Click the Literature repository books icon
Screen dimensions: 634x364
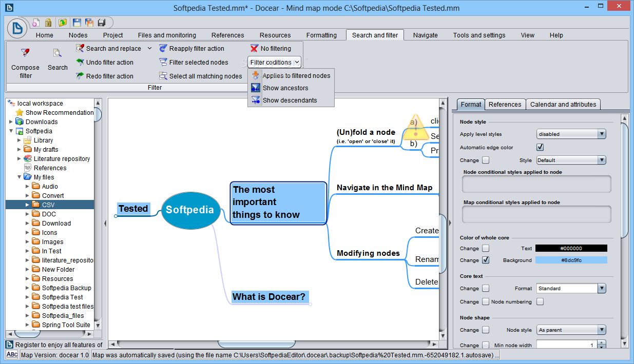[x=28, y=158]
